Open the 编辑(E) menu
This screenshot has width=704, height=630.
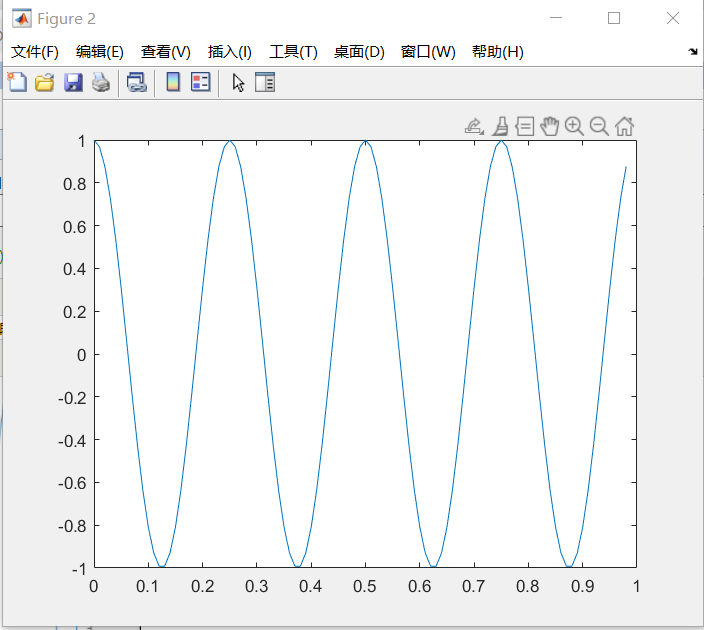click(x=100, y=52)
